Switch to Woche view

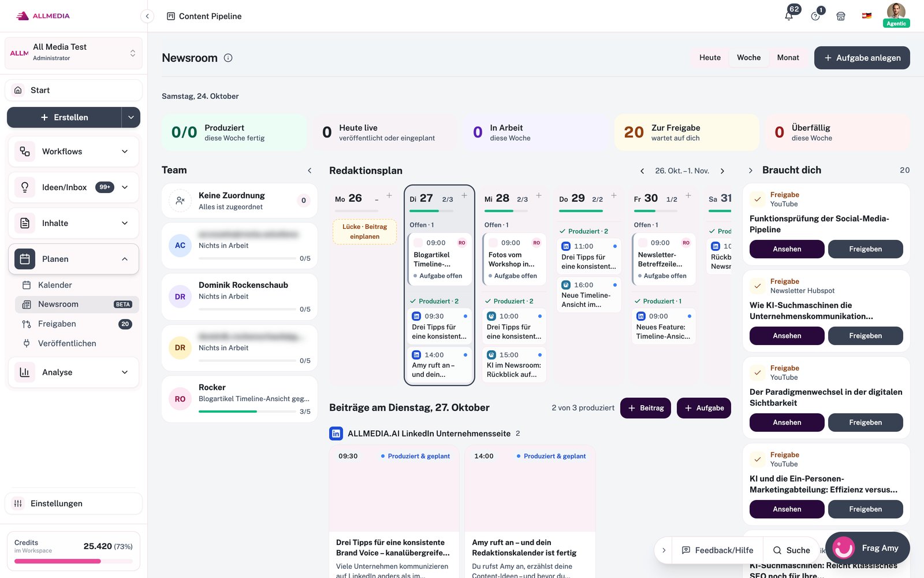tap(748, 58)
